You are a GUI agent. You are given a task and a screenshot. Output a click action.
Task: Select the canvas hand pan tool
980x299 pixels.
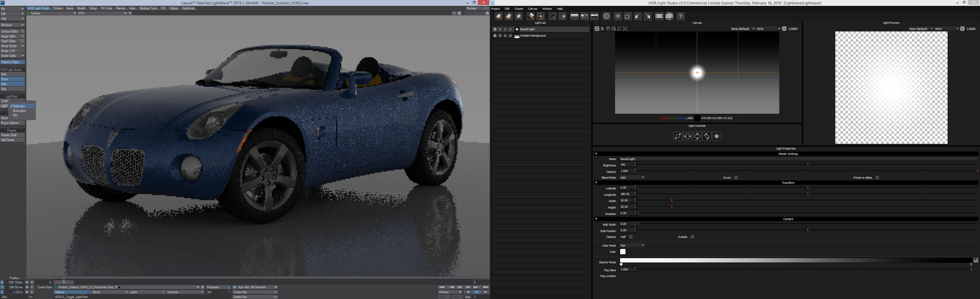pyautogui.click(x=608, y=29)
